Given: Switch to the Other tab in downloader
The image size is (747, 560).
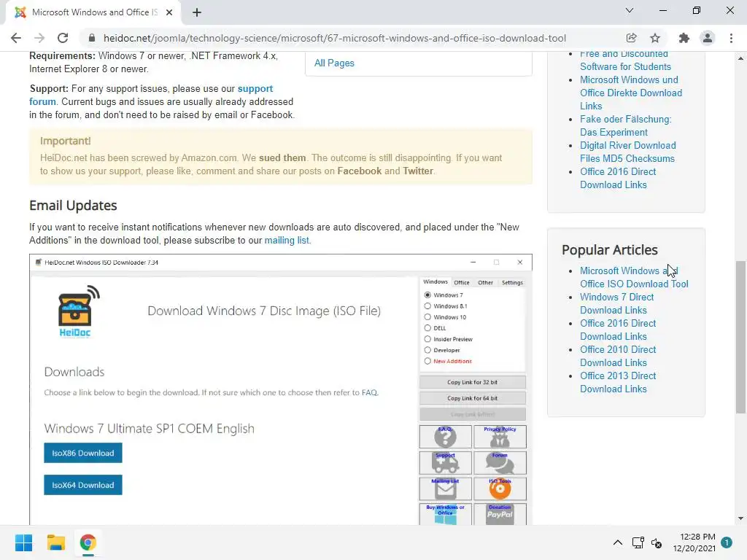Looking at the screenshot, I should 485,282.
